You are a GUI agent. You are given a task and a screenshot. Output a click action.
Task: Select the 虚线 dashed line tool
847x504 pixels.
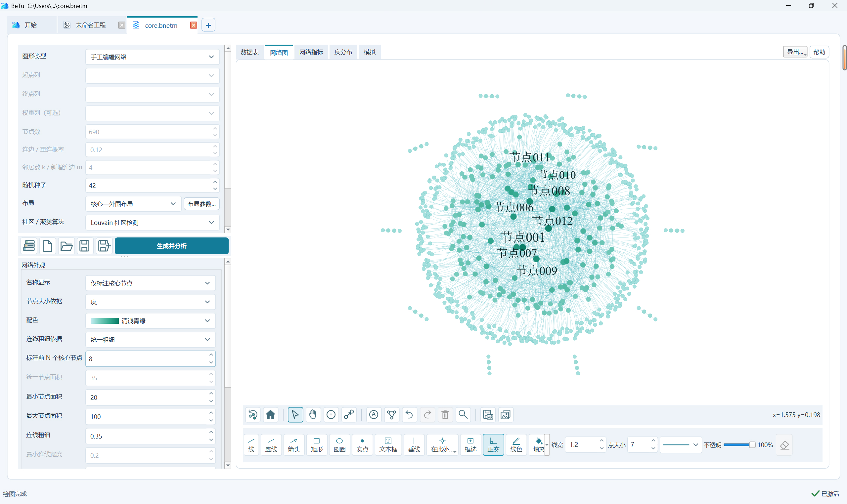coord(271,444)
